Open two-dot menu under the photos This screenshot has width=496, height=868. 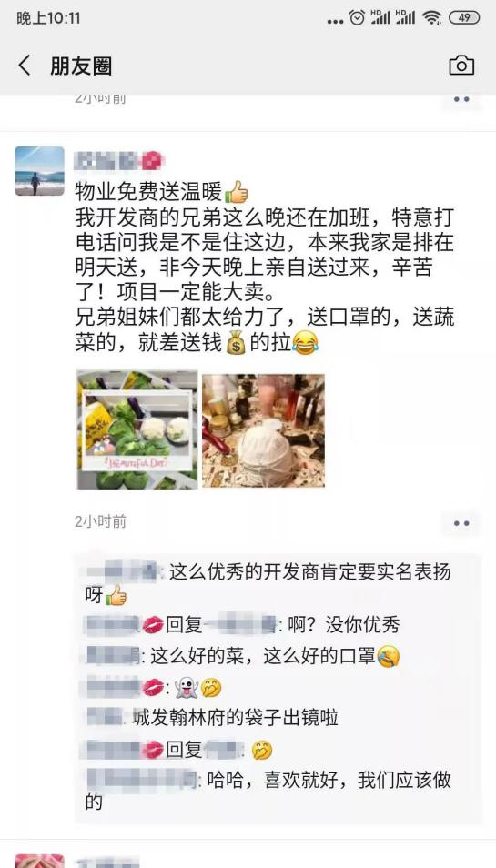[x=461, y=523]
